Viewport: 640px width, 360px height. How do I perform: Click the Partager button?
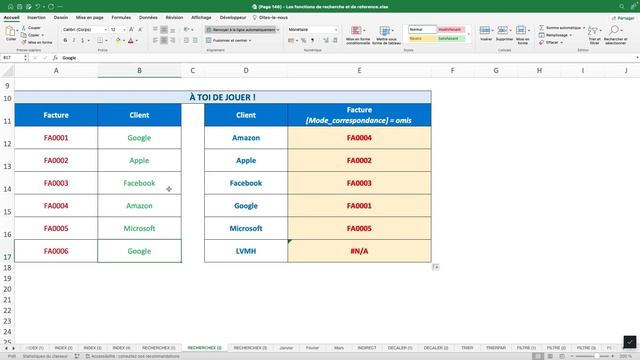pos(623,18)
